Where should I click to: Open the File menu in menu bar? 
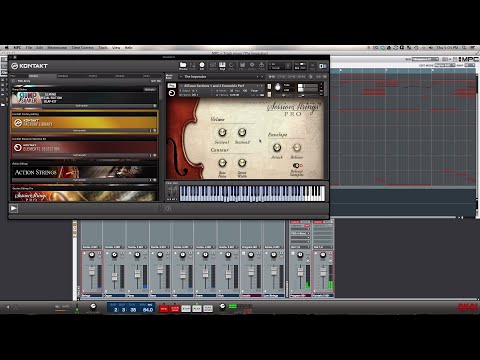[29, 48]
